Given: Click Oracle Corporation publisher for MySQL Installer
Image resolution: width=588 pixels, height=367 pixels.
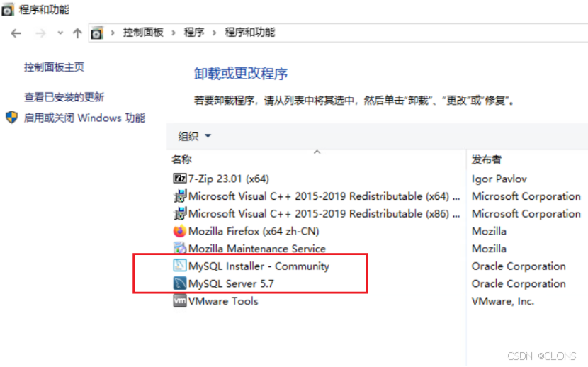Looking at the screenshot, I should [519, 266].
